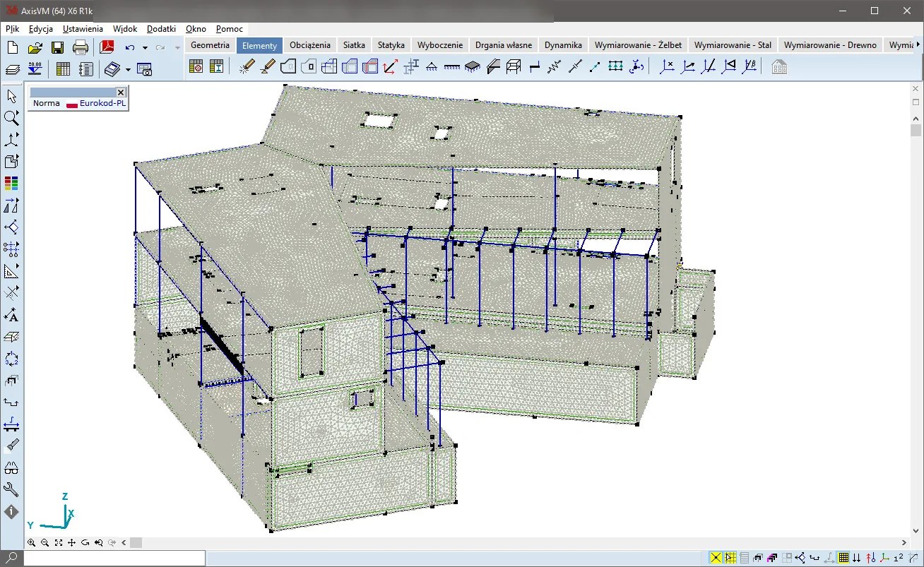This screenshot has height=567, width=924.
Task: Click the Save diskette icon
Action: tap(58, 48)
